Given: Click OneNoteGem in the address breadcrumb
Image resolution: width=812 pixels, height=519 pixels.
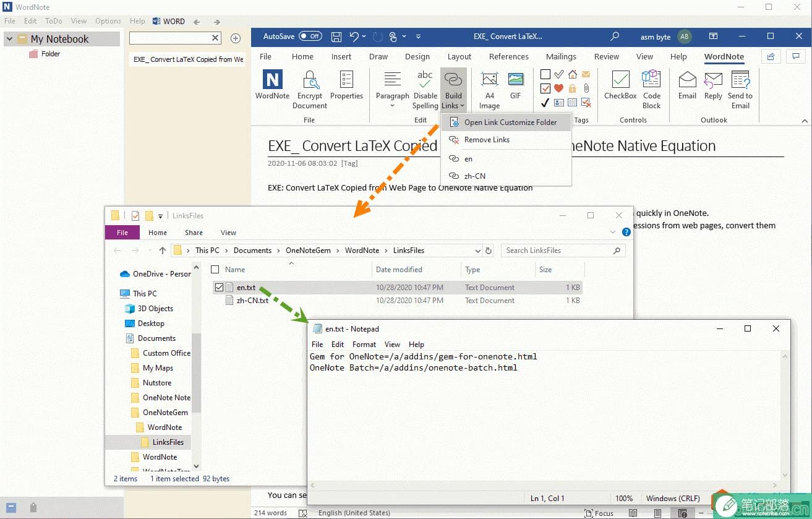Looking at the screenshot, I should pyautogui.click(x=308, y=251).
